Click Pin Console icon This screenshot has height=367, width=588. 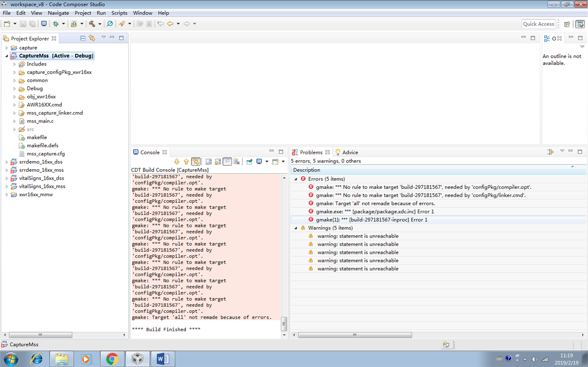(x=250, y=162)
